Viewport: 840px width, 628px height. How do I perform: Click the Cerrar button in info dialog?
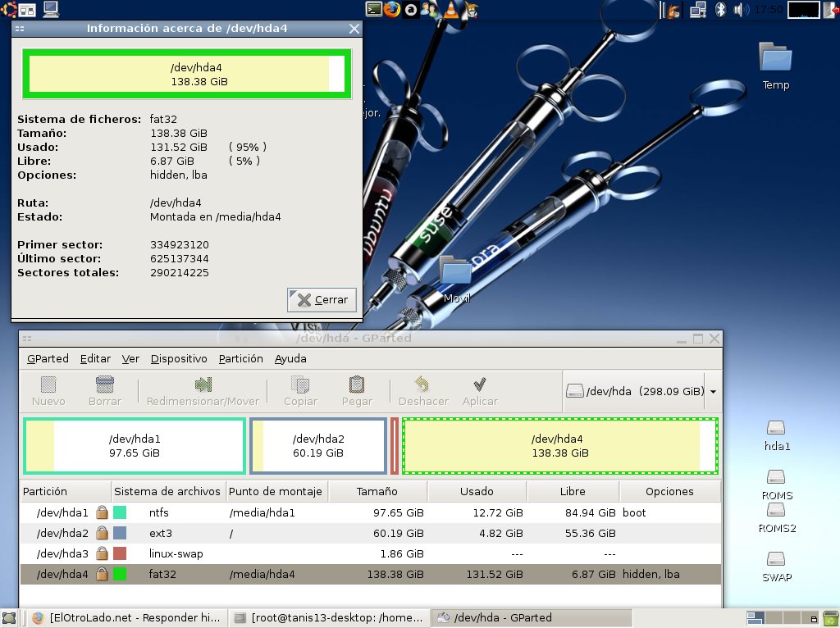click(x=322, y=299)
